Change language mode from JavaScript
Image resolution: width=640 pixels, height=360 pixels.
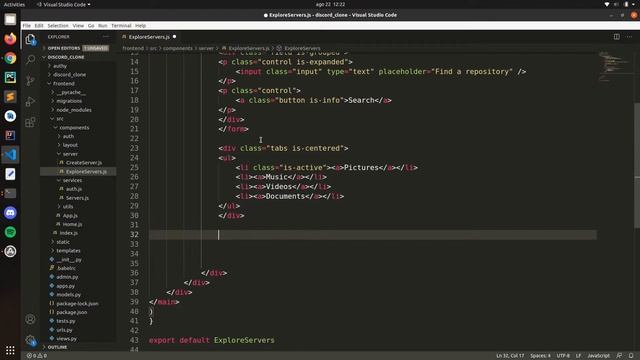click(598, 356)
